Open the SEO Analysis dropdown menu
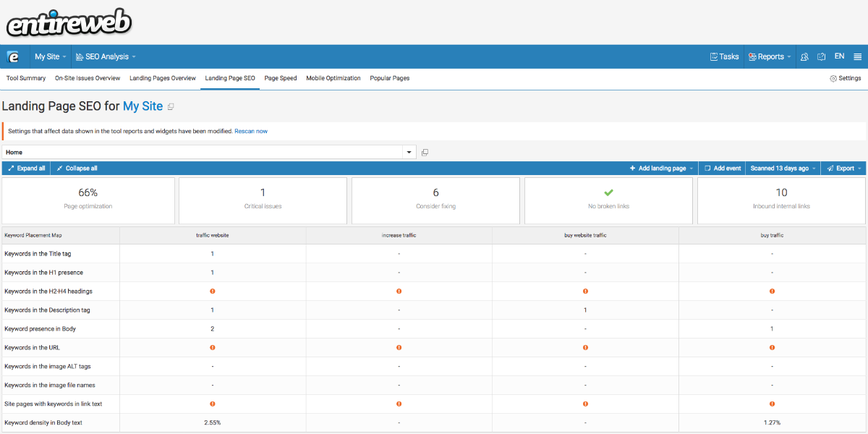The image size is (868, 434). [x=106, y=56]
